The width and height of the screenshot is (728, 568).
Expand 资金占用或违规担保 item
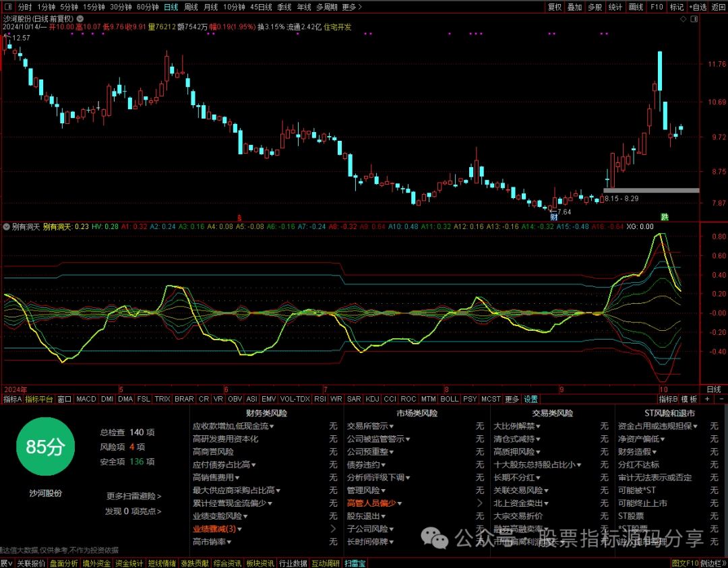pos(657,426)
